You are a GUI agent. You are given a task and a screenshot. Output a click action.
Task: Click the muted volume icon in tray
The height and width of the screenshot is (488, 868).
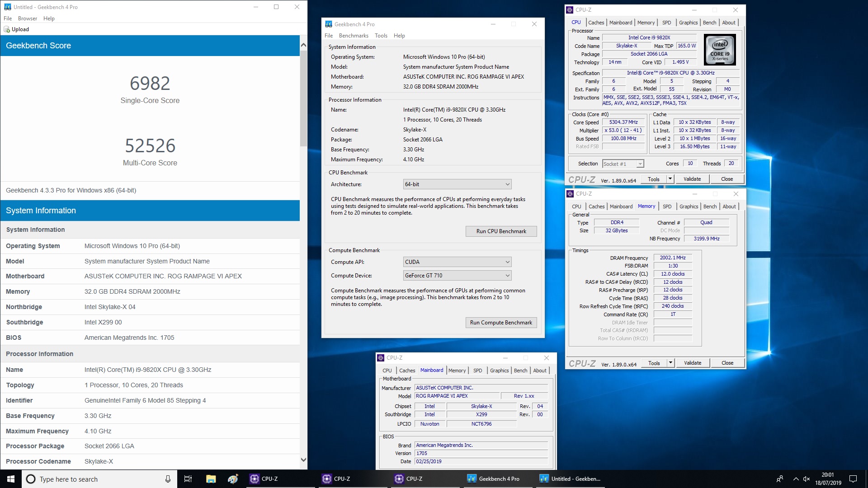pos(806,479)
